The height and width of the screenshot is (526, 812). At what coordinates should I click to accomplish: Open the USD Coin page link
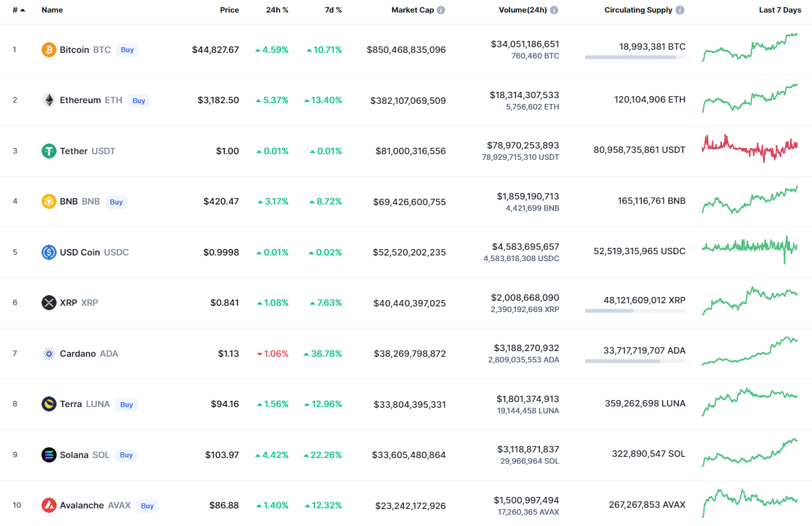tap(80, 252)
